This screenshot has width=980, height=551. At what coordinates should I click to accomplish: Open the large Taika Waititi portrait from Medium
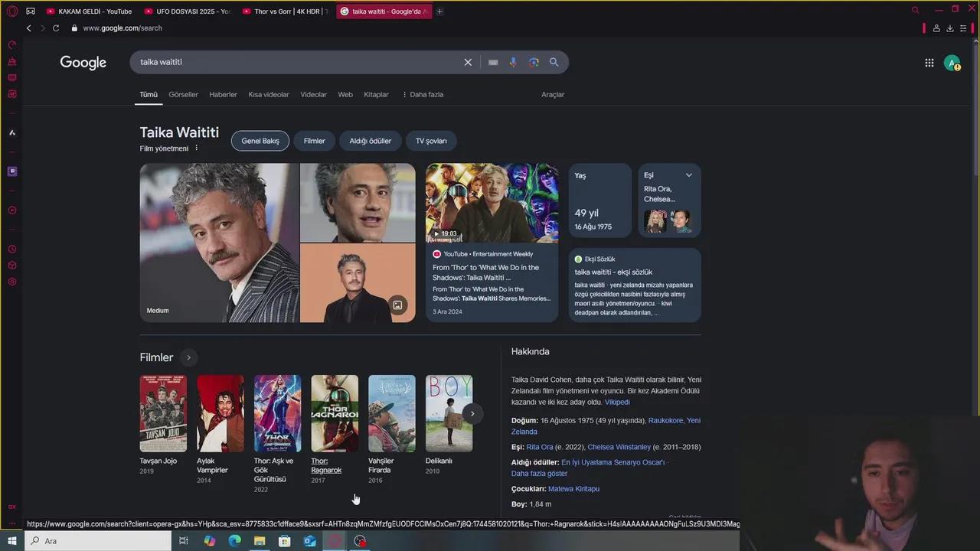tap(220, 243)
